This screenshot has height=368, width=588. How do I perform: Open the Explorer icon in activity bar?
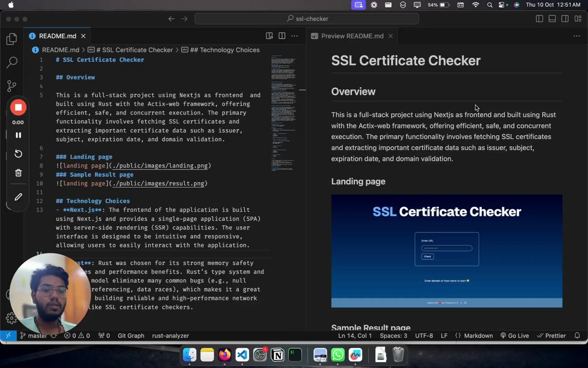click(x=11, y=39)
